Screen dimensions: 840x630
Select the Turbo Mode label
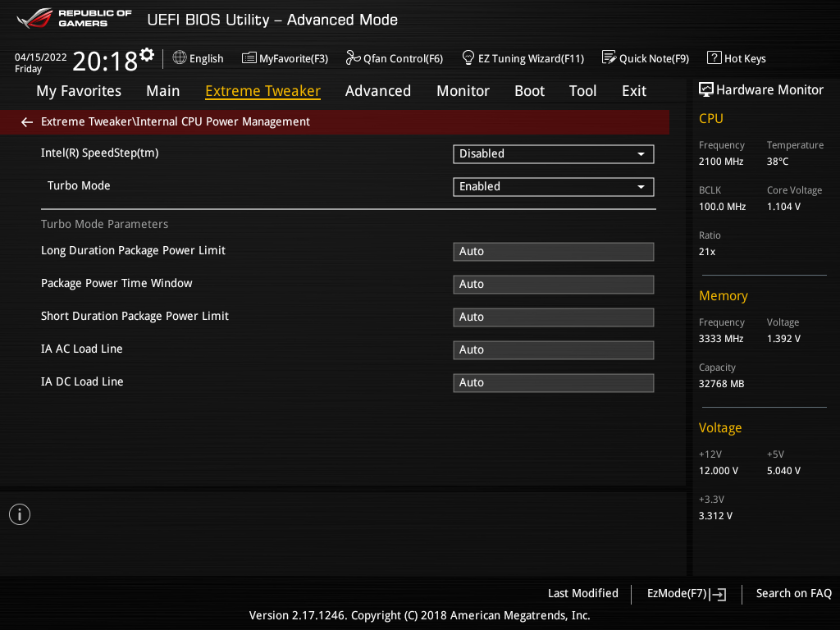(x=79, y=186)
